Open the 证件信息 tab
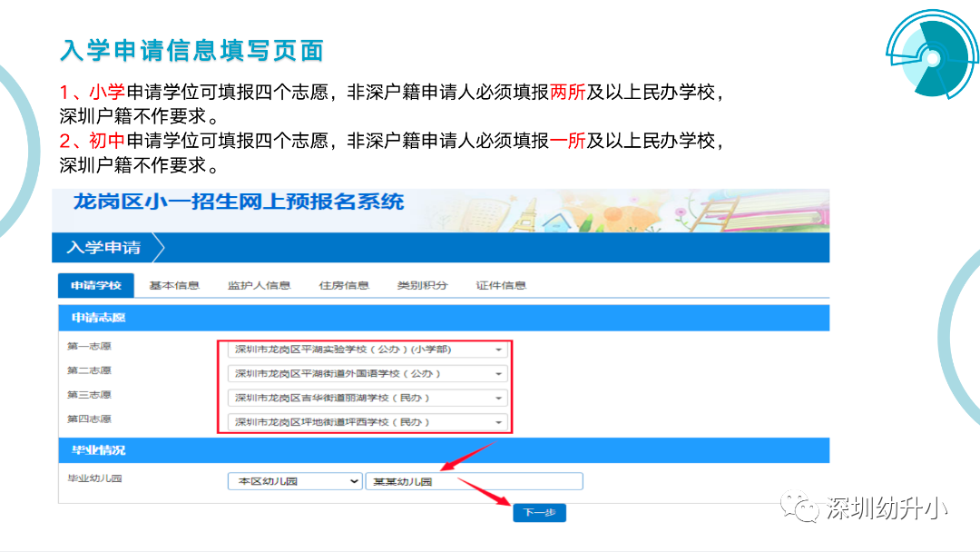Viewport: 980px width, 552px height. click(x=501, y=286)
